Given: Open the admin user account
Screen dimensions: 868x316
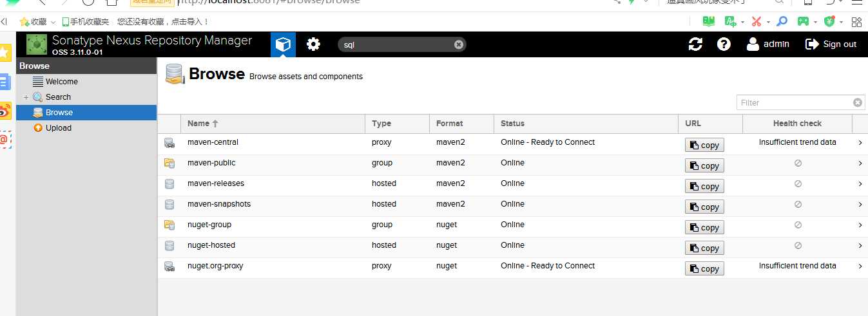Looking at the screenshot, I should click(767, 44).
